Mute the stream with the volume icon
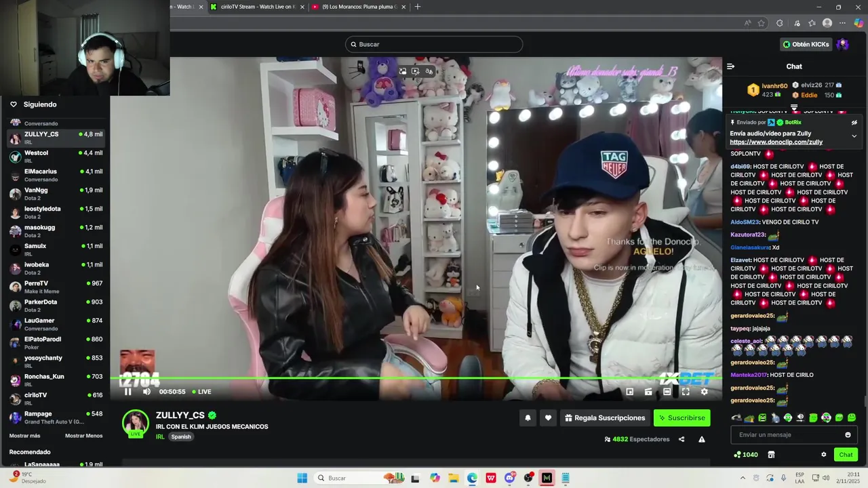The height and width of the screenshot is (488, 868). coord(146,392)
